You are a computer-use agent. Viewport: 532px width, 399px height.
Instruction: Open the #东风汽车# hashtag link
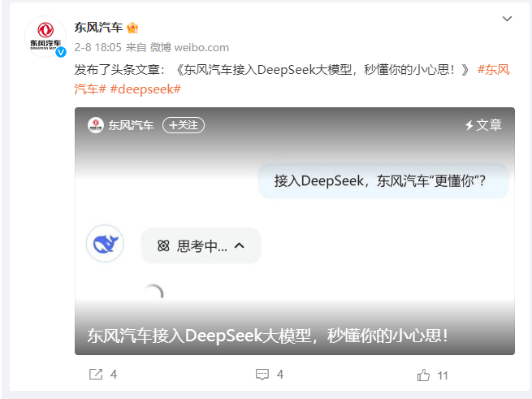click(494, 70)
